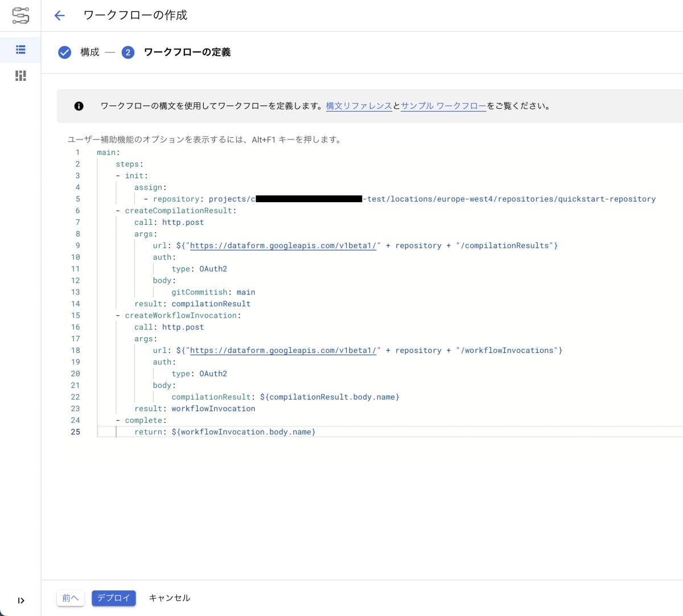Open the 構文リファレンス link
This screenshot has height=616, width=683.
(359, 106)
